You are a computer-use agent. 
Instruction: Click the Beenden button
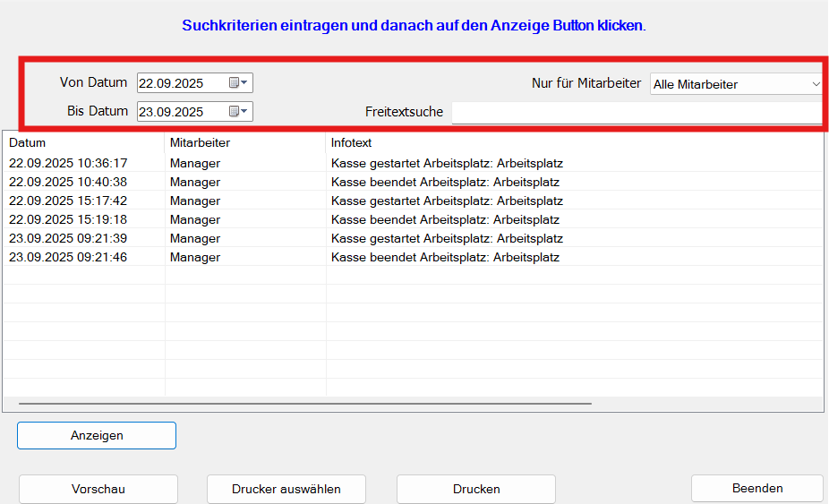point(757,488)
